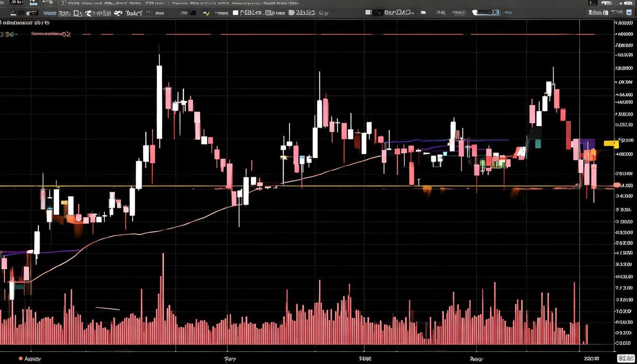The width and height of the screenshot is (637, 364).
Task: Click the button at bottom-right corner of chart
Action: [x=626, y=358]
